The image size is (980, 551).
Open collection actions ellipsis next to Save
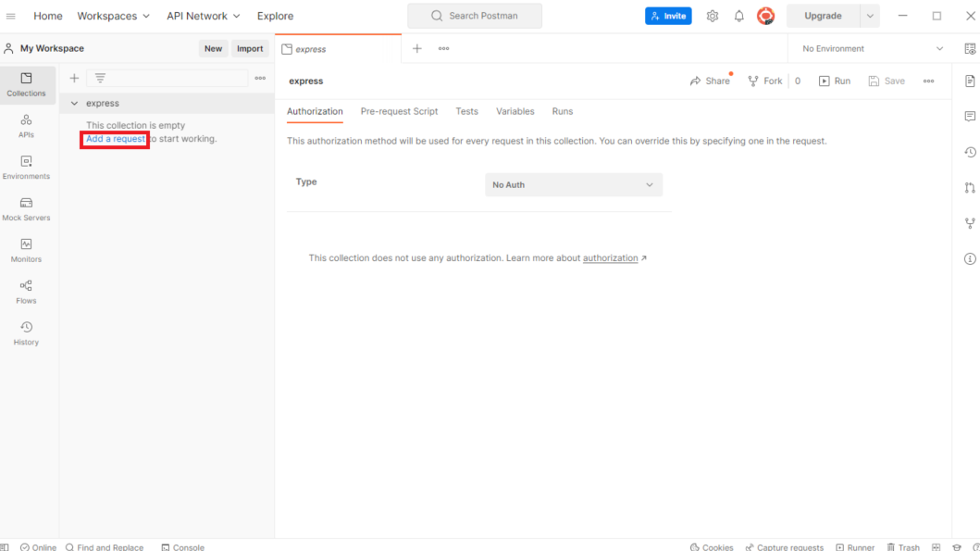pos(929,81)
